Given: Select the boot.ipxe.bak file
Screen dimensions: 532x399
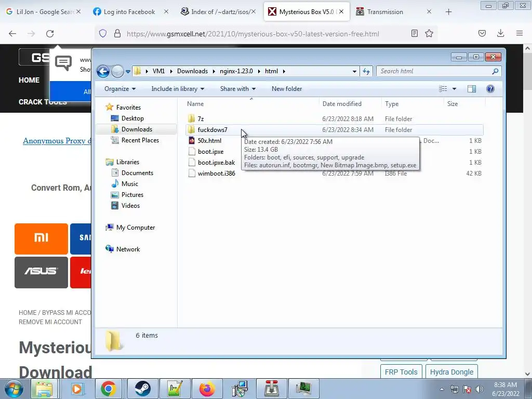Looking at the screenshot, I should (x=216, y=162).
